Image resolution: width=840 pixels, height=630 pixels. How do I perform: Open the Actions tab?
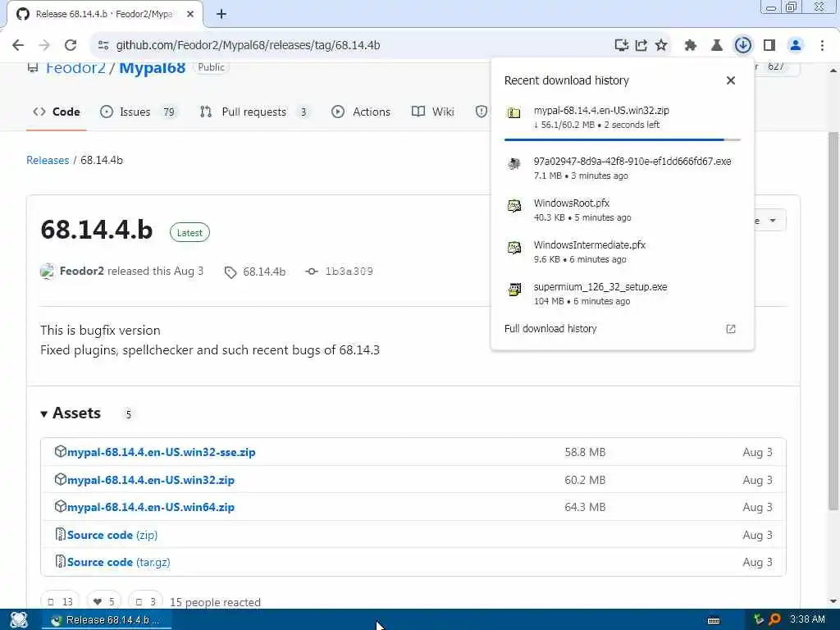[x=361, y=112]
